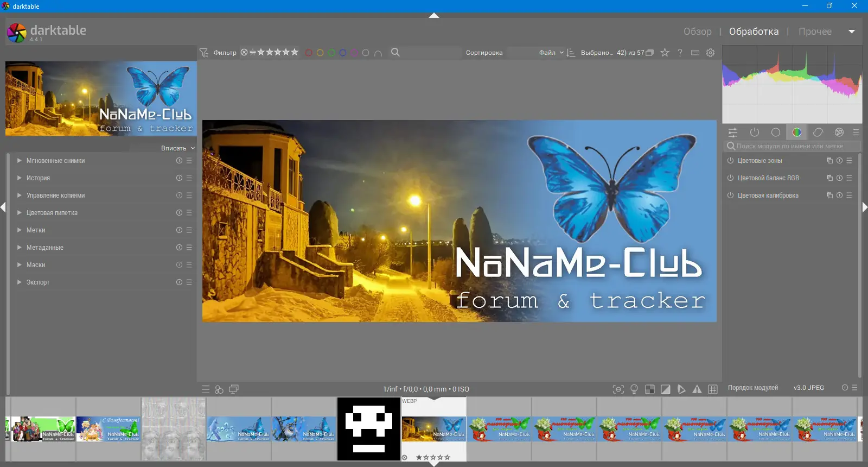
Task: Open the quick access panel tab
Action: 733,132
